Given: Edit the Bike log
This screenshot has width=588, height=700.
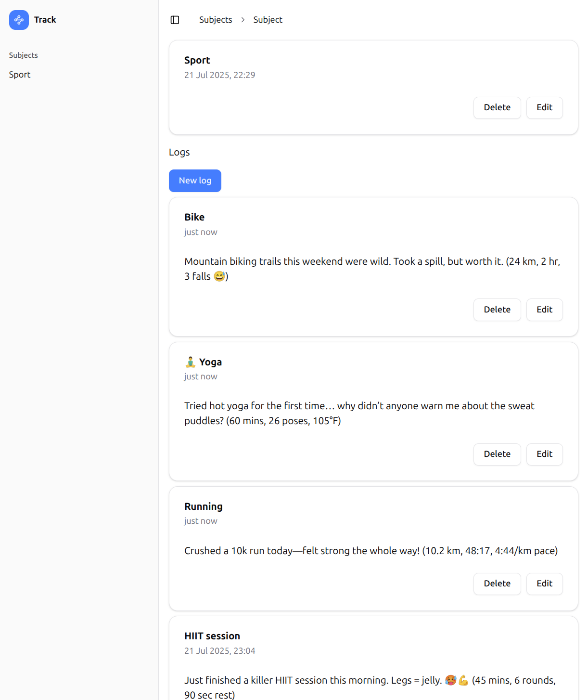Looking at the screenshot, I should click(544, 310).
